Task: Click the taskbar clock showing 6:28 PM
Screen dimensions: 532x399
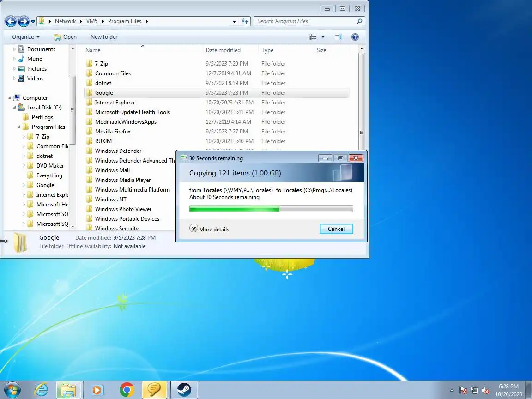Action: (508, 390)
